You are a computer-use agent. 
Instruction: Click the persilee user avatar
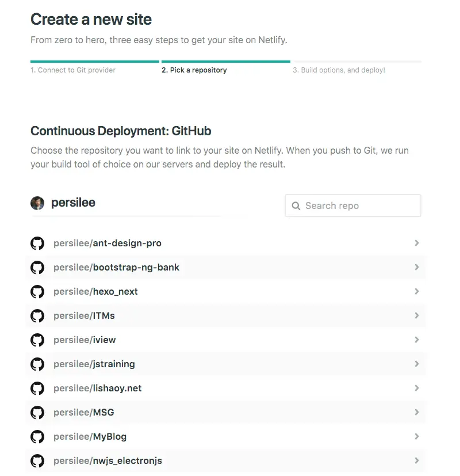[37, 203]
